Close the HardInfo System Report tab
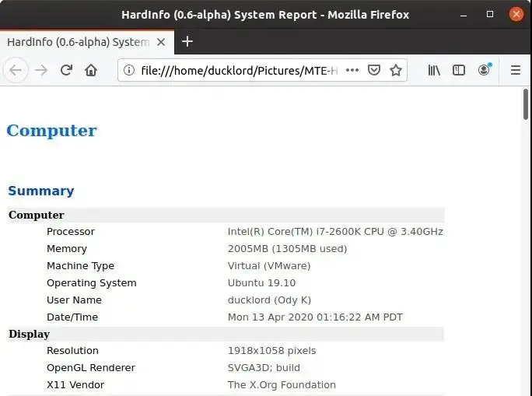Image resolution: width=532 pixels, height=396 pixels. coord(161,42)
